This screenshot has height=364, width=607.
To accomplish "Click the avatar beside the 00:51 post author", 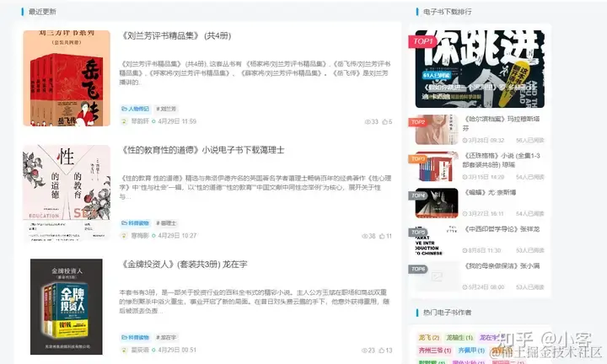I will point(124,350).
